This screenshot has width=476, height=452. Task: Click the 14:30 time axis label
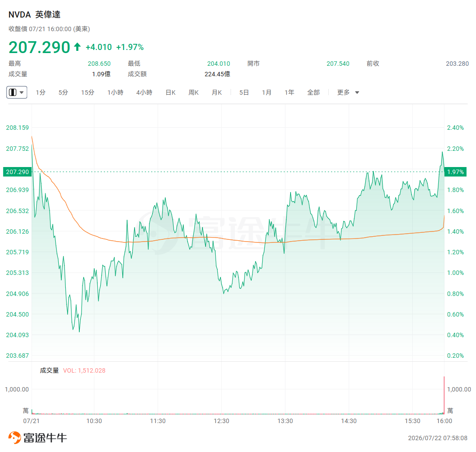[x=349, y=421]
